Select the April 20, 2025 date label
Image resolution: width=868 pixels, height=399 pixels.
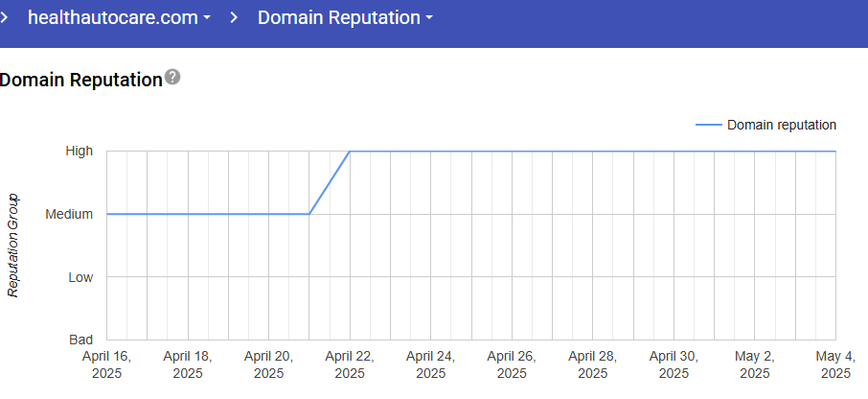coord(268,364)
